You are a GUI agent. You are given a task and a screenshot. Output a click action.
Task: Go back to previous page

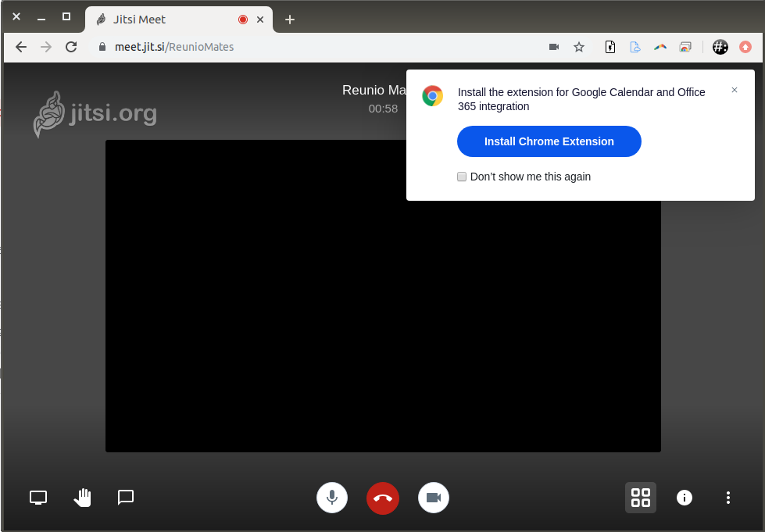21,47
